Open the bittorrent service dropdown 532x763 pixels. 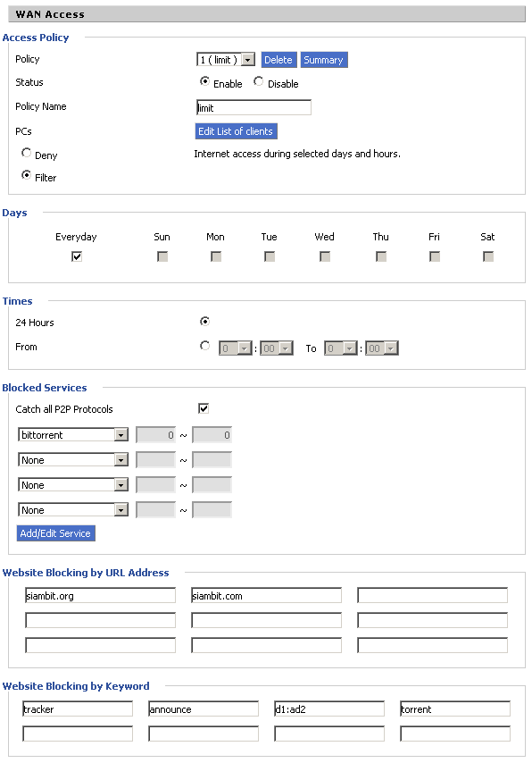click(x=73, y=434)
